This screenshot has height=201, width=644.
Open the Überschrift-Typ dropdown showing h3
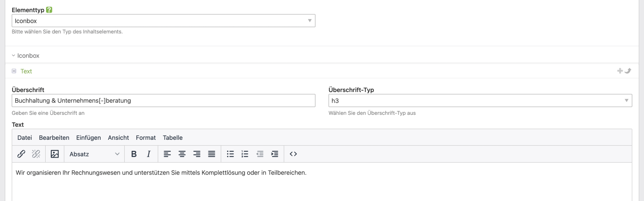[x=480, y=100]
